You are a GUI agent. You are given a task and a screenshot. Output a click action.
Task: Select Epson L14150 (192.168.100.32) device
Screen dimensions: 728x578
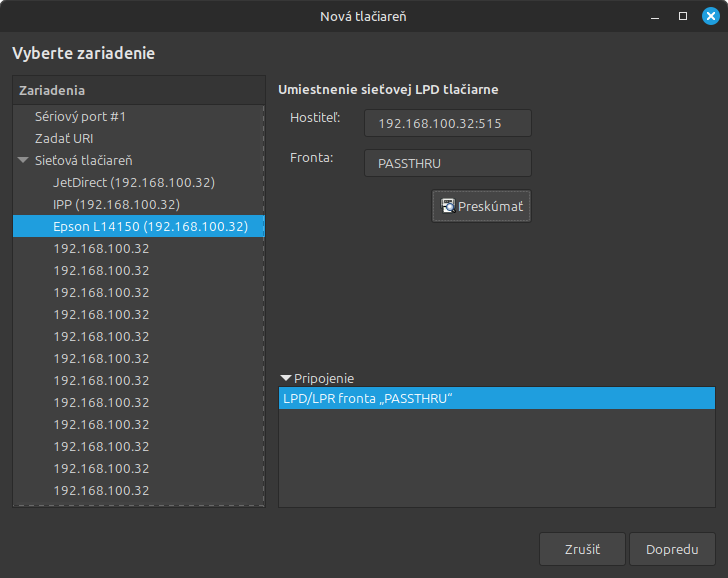click(x=150, y=226)
